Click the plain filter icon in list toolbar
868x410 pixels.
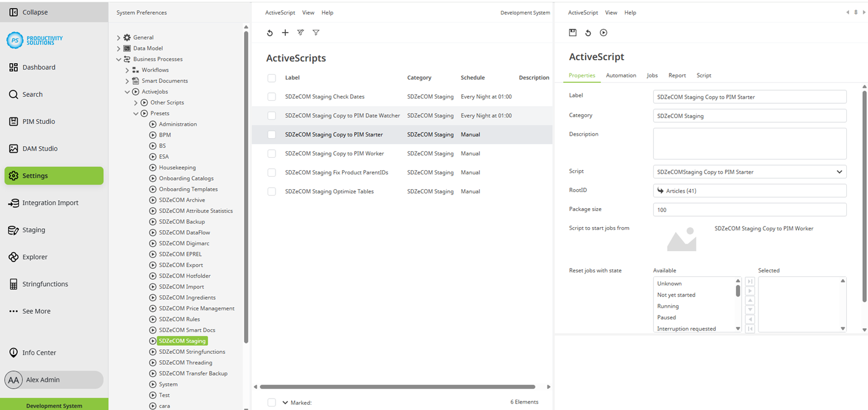[316, 33]
